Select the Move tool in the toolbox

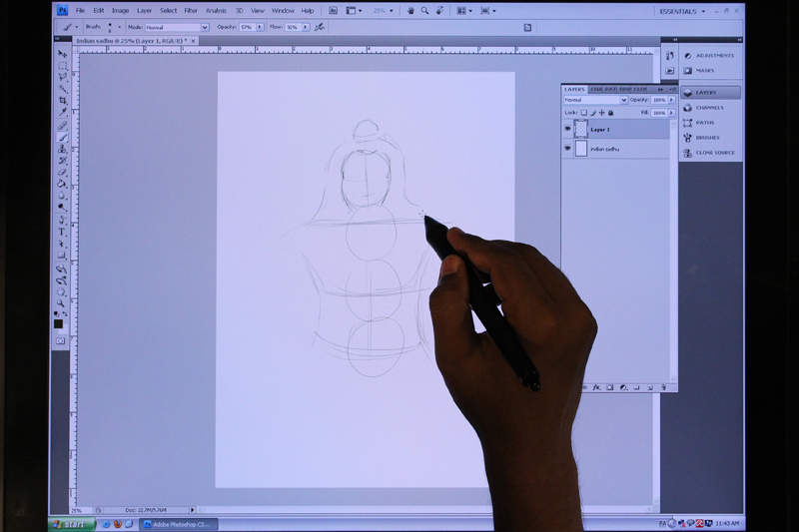tap(62, 54)
